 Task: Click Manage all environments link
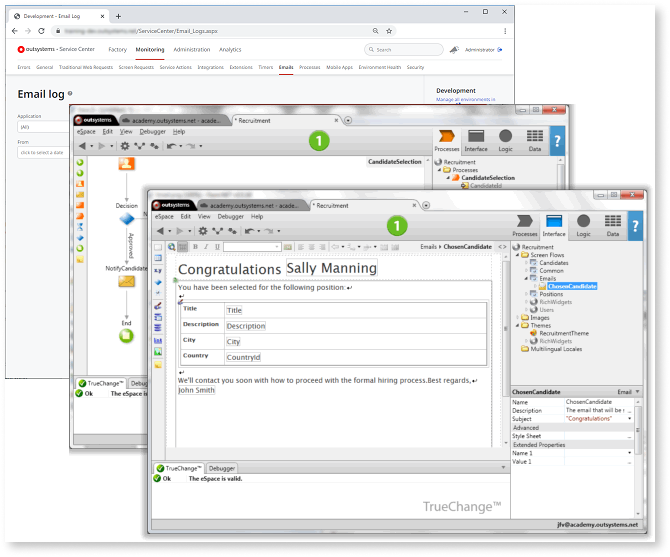click(465, 100)
